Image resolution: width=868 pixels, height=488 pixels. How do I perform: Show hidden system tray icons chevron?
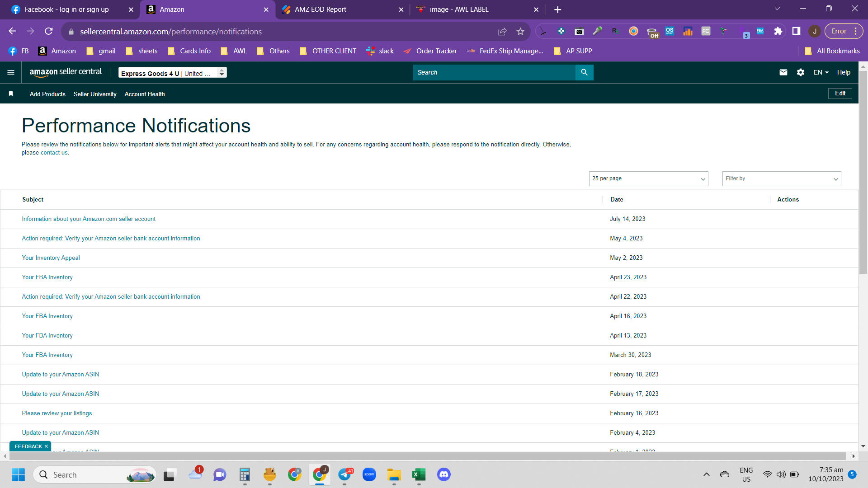[x=707, y=474]
